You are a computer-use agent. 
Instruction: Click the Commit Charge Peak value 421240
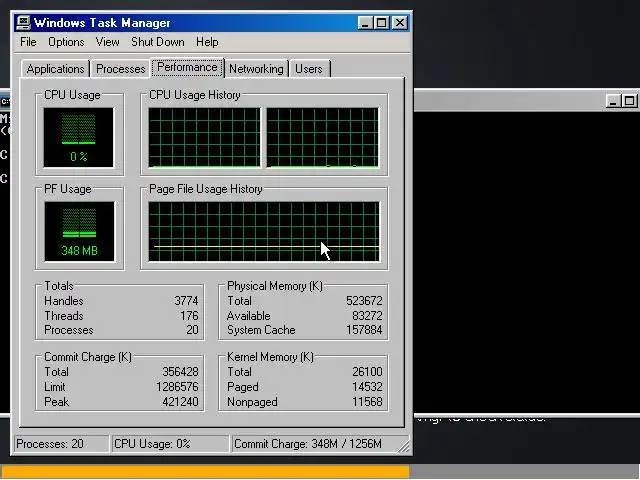[180, 402]
